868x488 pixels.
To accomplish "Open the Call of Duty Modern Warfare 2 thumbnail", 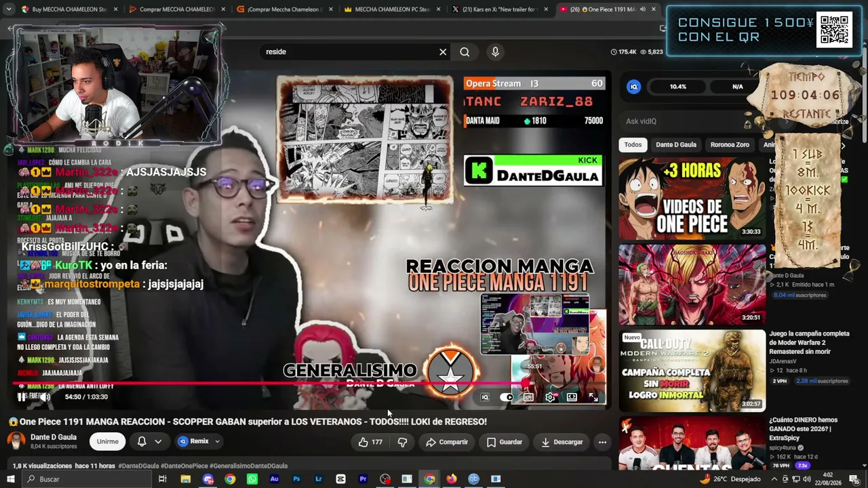I will point(692,371).
